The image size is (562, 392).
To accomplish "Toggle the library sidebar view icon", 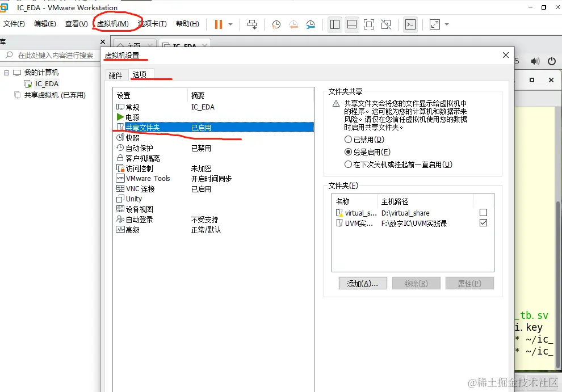I will (335, 24).
